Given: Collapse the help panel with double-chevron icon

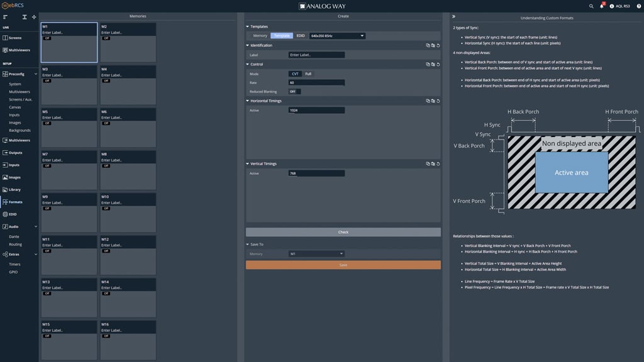Looking at the screenshot, I should 453,17.
